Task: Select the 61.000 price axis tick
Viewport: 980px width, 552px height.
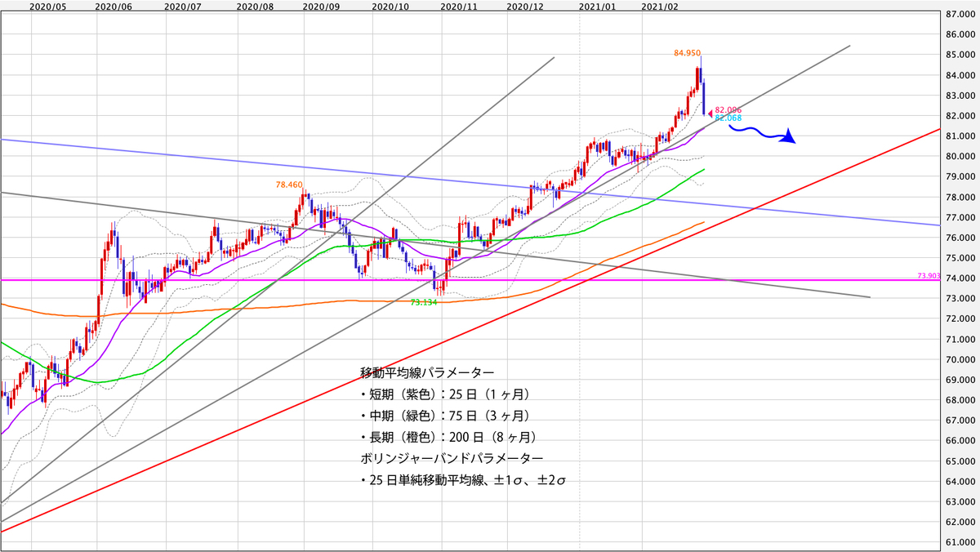Action: point(959,541)
